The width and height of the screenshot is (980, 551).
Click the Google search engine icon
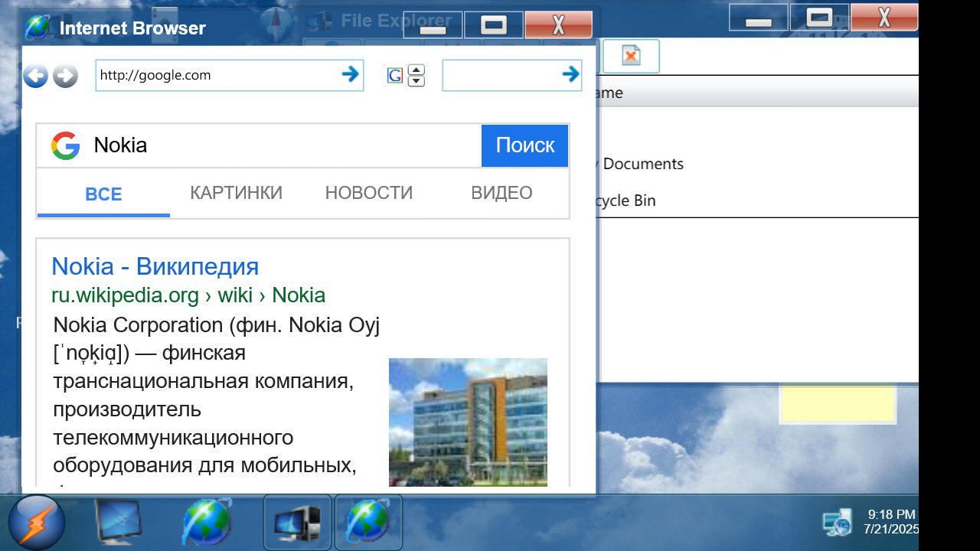pyautogui.click(x=395, y=76)
